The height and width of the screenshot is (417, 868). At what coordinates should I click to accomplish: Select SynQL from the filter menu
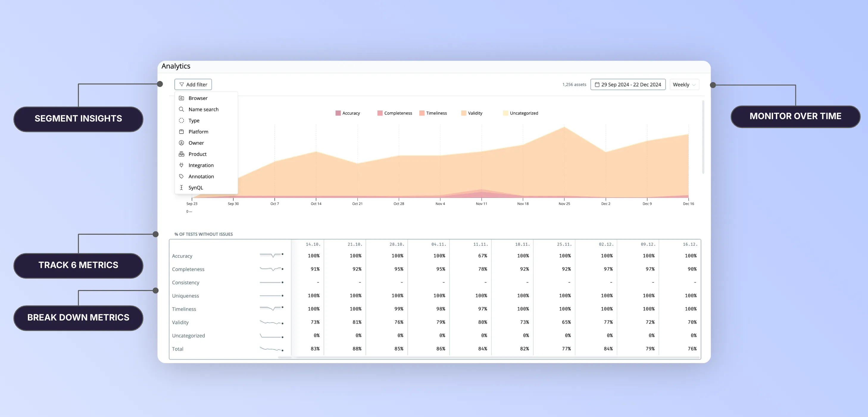pyautogui.click(x=196, y=188)
